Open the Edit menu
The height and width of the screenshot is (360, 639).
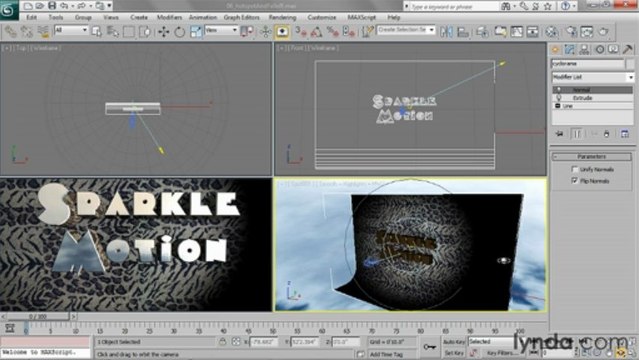coord(31,18)
